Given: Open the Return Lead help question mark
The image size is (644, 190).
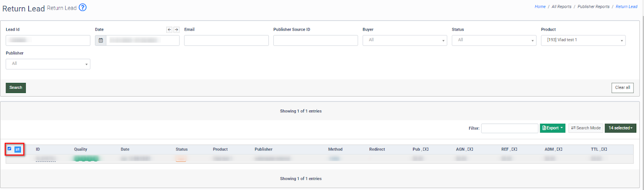Looking at the screenshot, I should click(x=83, y=7).
